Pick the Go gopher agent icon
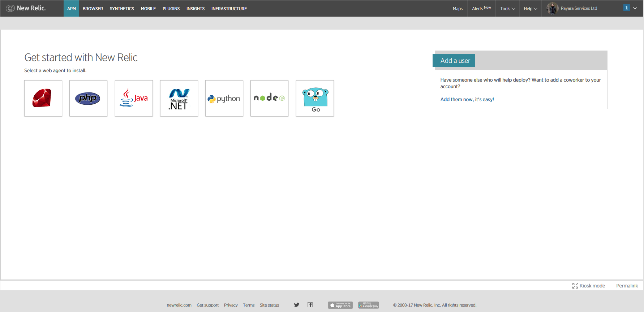The width and height of the screenshot is (644, 312). 315,98
